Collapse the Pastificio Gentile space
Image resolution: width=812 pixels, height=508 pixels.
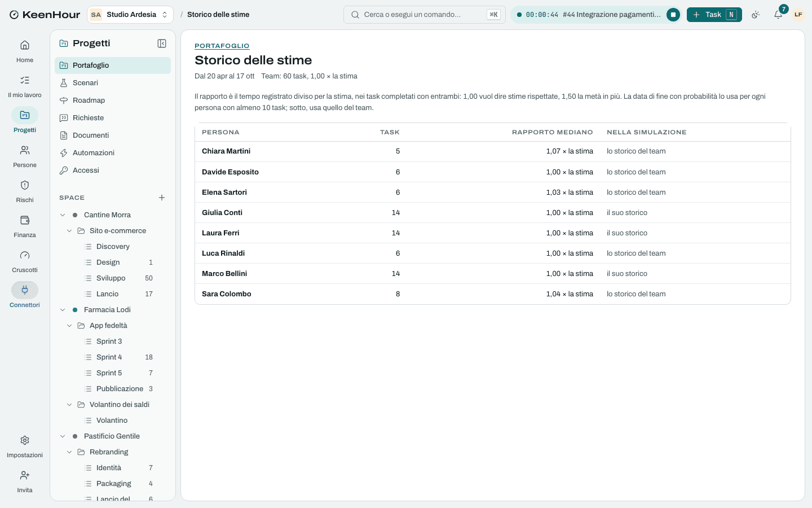(63, 436)
